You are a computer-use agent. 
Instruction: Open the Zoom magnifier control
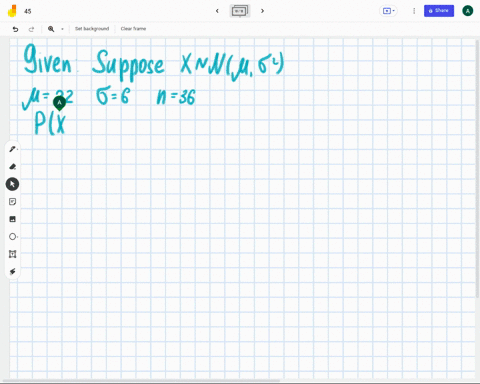click(x=51, y=29)
